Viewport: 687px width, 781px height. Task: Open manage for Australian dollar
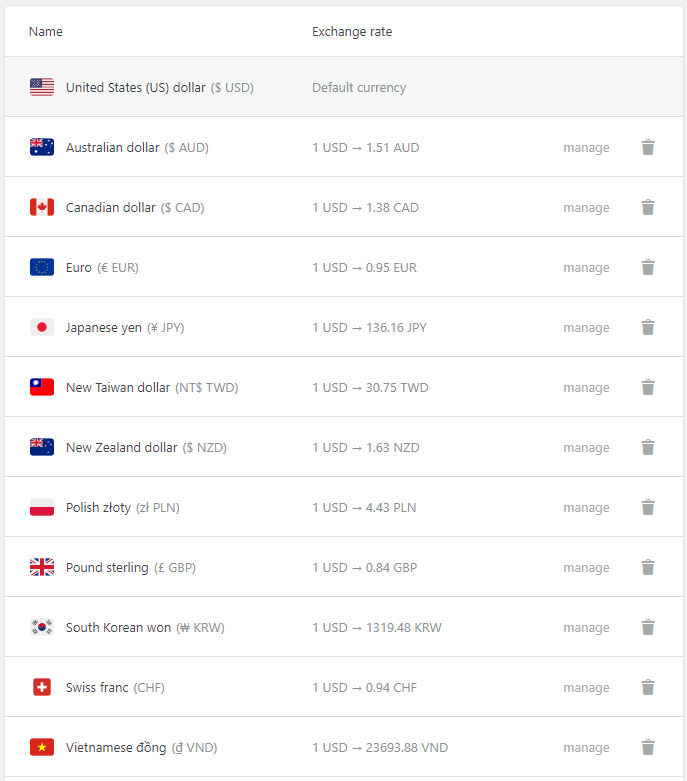pyautogui.click(x=586, y=148)
